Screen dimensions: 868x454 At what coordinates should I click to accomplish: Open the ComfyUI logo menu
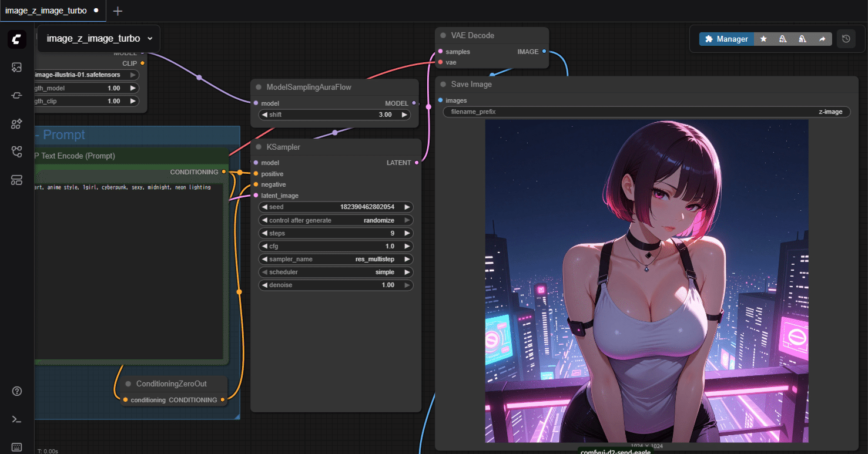16,39
